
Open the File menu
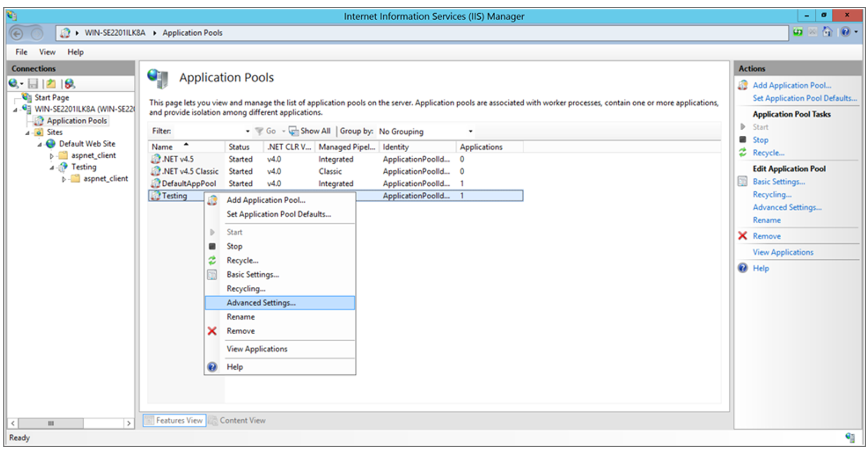(x=21, y=52)
